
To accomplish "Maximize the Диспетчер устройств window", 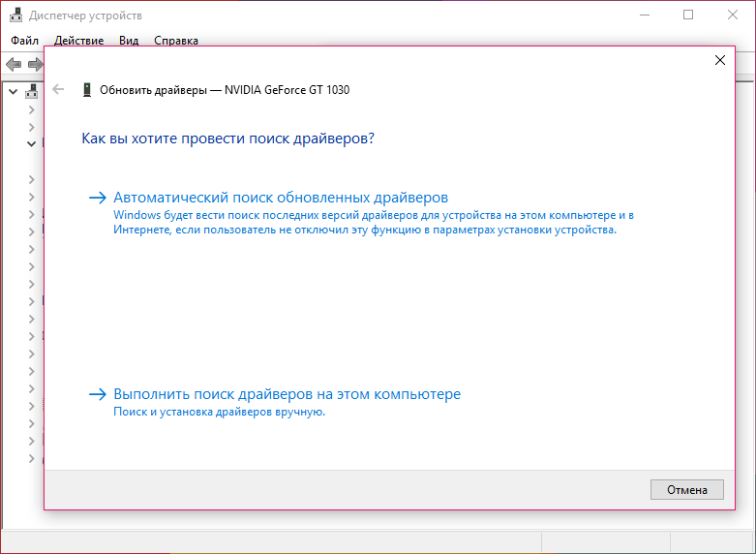I will (688, 15).
